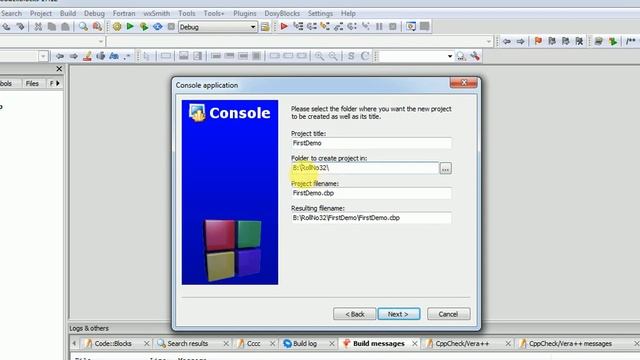The height and width of the screenshot is (360, 640).
Task: Click the Toggle bookmark orange flag icon
Action: tap(538, 41)
